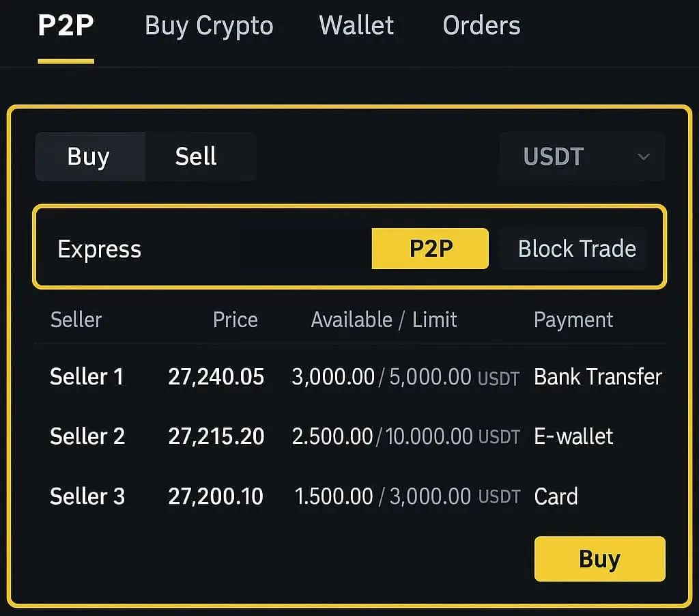Switch to the Buy Crypto tab

[209, 25]
